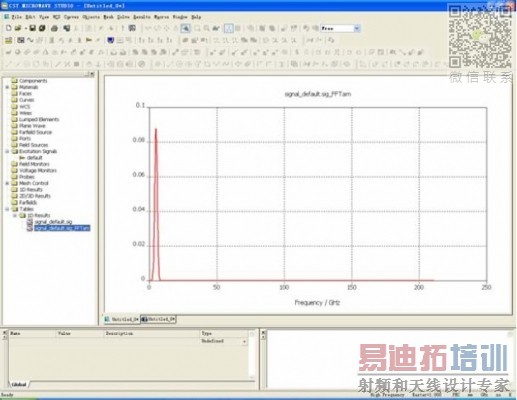Open the Free mode dropdown
Viewport: 517px width, 400px height.
(x=357, y=28)
